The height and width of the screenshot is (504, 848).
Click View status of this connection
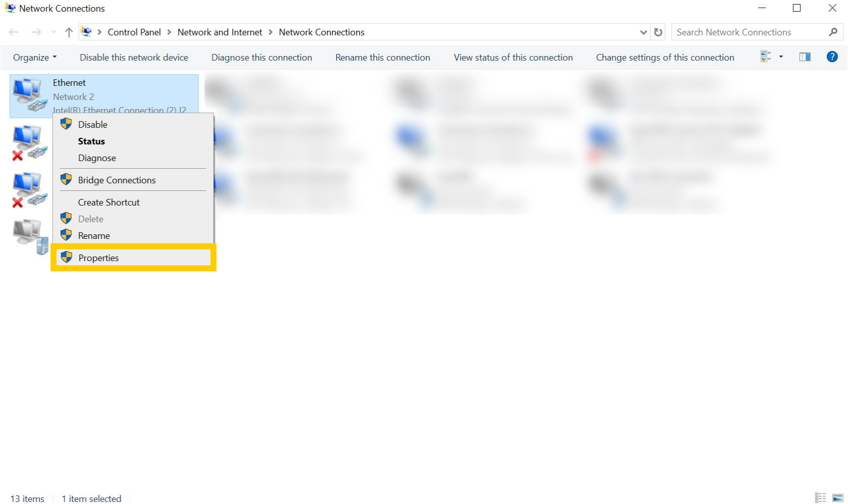coord(513,58)
